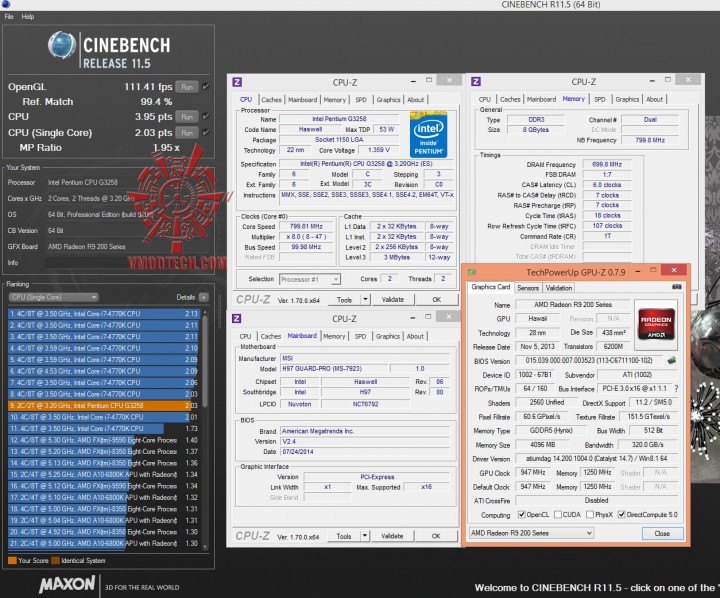The image size is (720, 598).
Task: Click the Intel Inside Pentium logo
Action: [428, 134]
